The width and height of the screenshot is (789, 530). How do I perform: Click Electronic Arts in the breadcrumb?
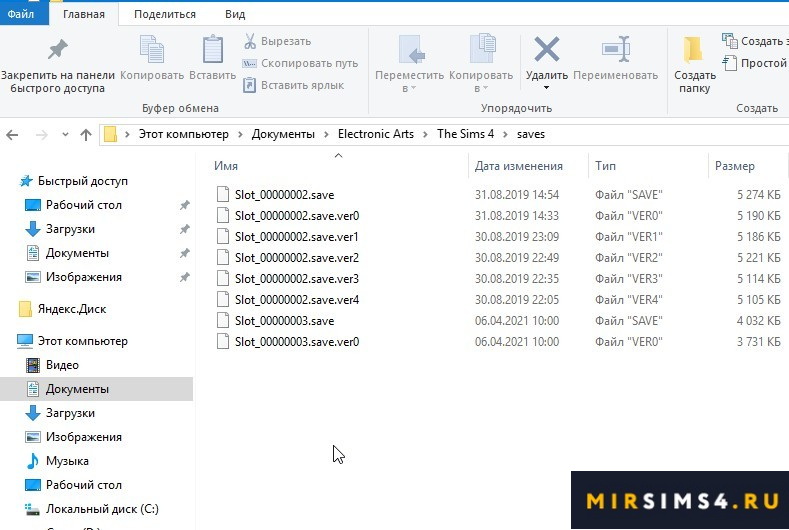[x=375, y=134]
